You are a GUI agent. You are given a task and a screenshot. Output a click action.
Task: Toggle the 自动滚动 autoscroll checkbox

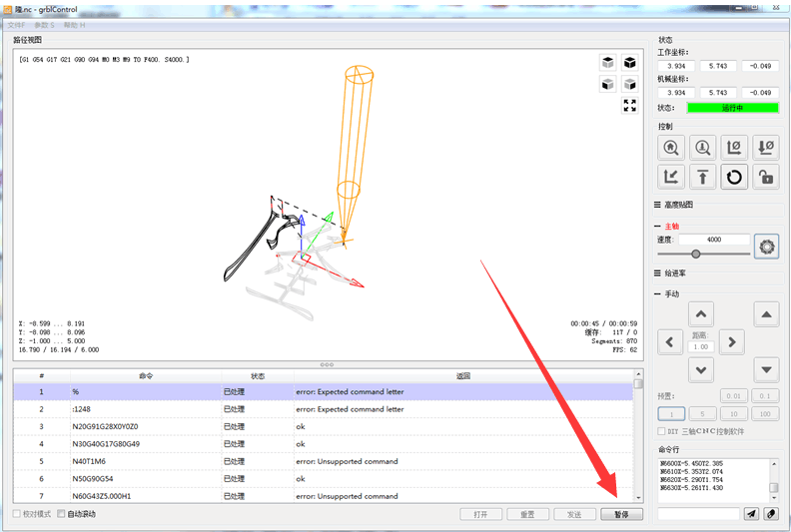point(62,514)
